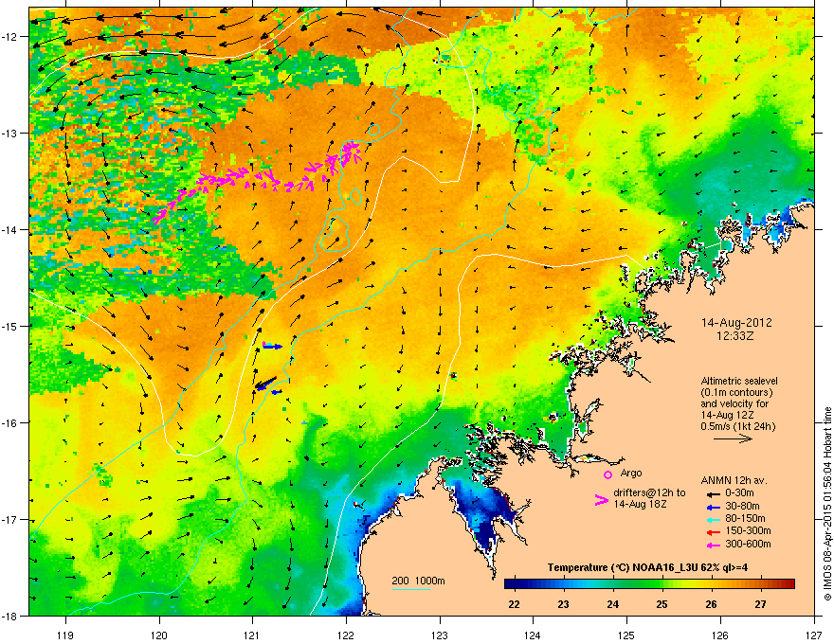
Task: Click the 'and velocity for' legend text
Action: click(734, 403)
